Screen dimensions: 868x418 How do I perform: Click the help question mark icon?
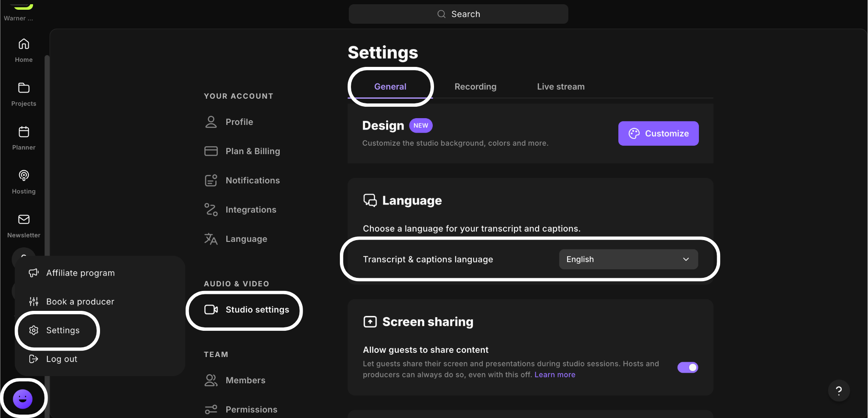(x=839, y=390)
